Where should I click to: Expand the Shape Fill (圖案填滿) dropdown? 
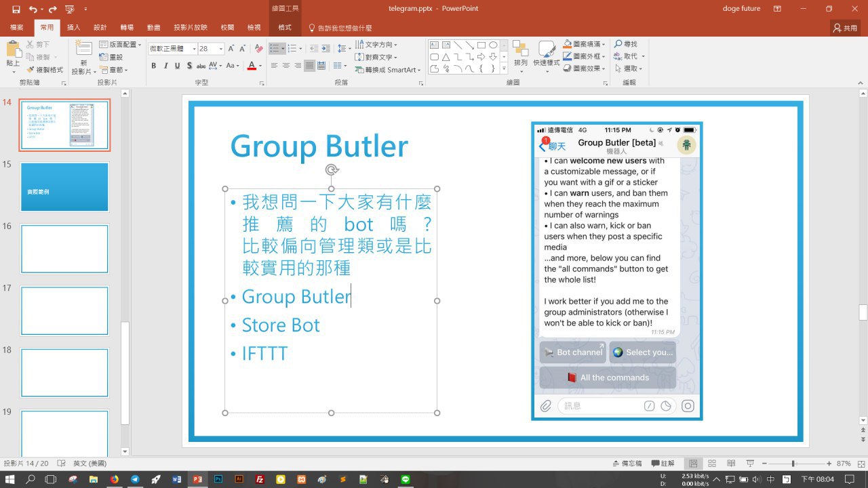(x=604, y=44)
